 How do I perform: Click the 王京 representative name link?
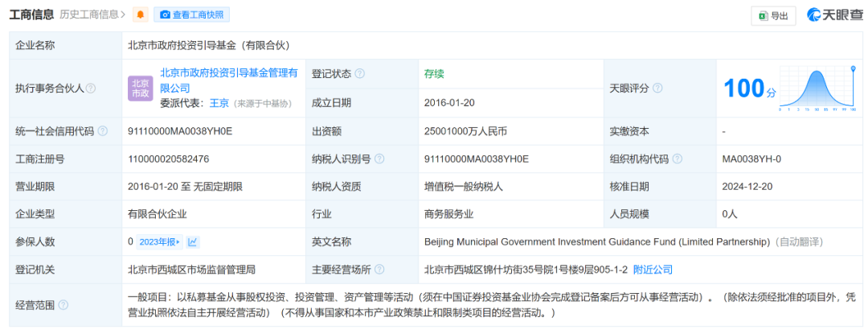(x=219, y=103)
